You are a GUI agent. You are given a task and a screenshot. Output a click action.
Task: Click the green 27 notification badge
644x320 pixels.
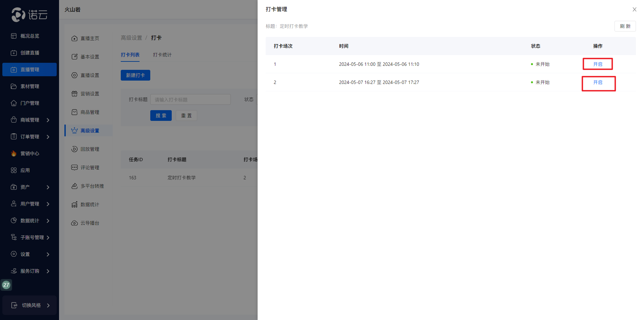coord(6,285)
